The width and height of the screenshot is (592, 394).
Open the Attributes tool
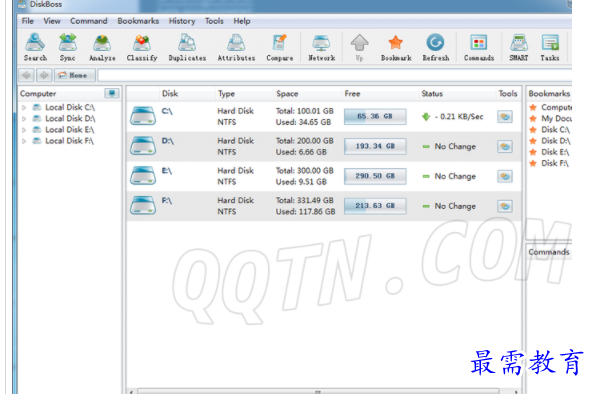pos(236,47)
